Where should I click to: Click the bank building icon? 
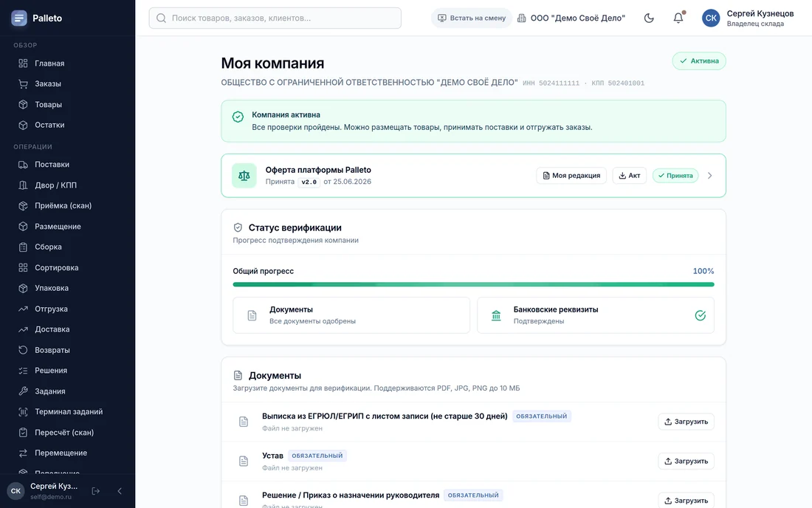tap(496, 315)
